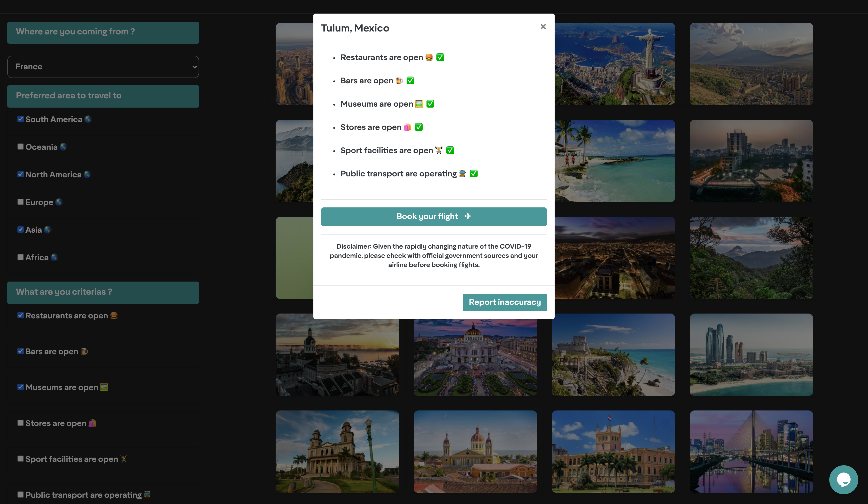Screen dimensions: 868x504
Task: Open the Christ the Redeemer Rio thumbnail
Action: [614, 64]
